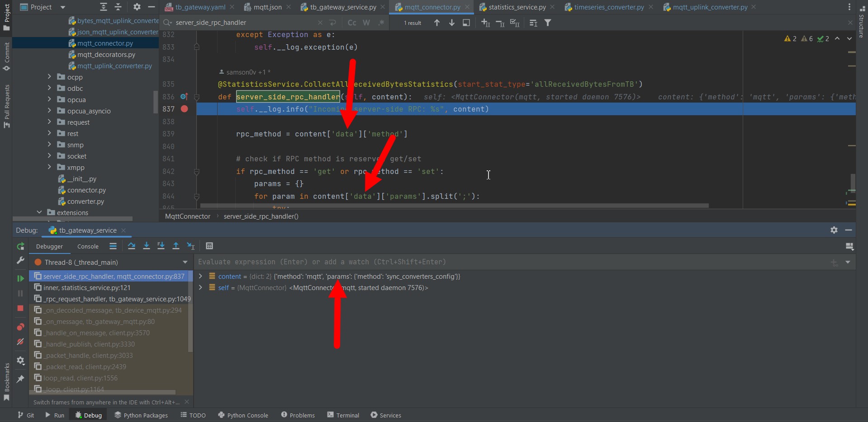Switch to the Console tab
This screenshot has width=868, height=422.
pos(87,246)
